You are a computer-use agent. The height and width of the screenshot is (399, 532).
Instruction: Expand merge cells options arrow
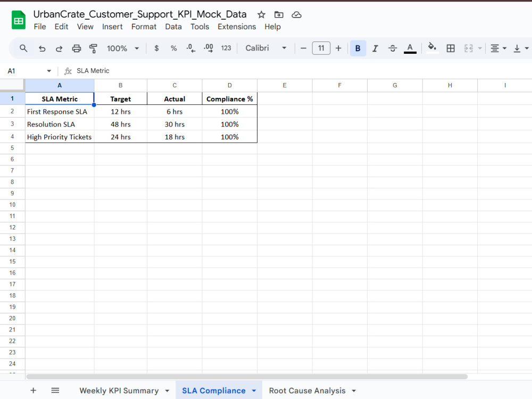480,48
